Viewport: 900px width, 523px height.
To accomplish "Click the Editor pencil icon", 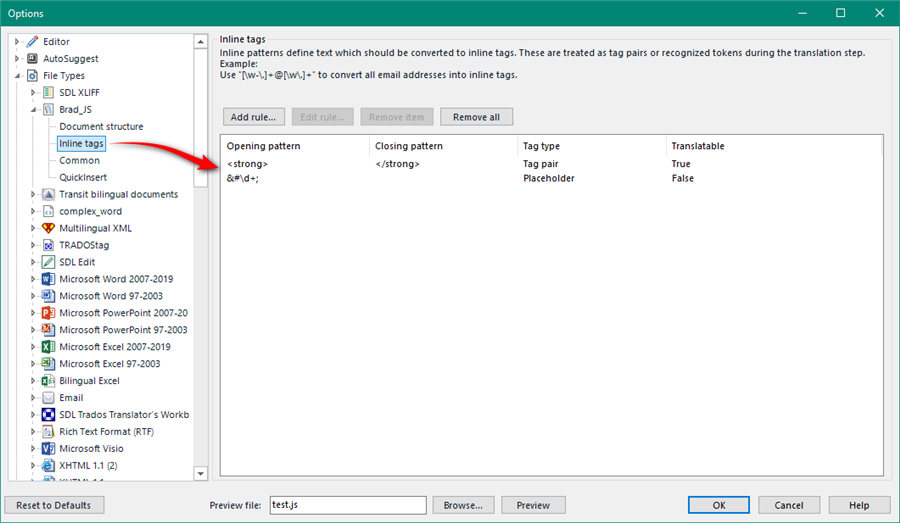I will (x=33, y=42).
